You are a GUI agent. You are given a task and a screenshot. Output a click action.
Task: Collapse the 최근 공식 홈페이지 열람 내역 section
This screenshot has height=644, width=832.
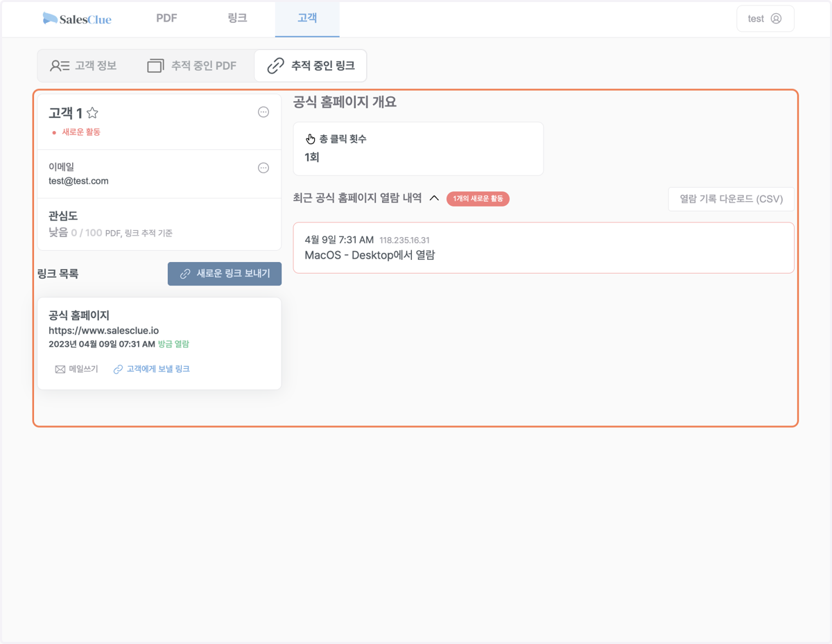pos(434,198)
